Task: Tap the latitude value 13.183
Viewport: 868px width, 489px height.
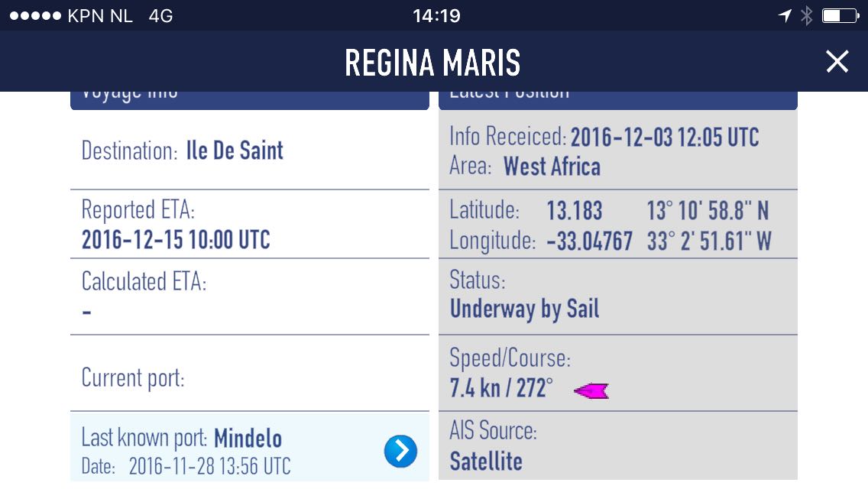Action: [x=575, y=211]
